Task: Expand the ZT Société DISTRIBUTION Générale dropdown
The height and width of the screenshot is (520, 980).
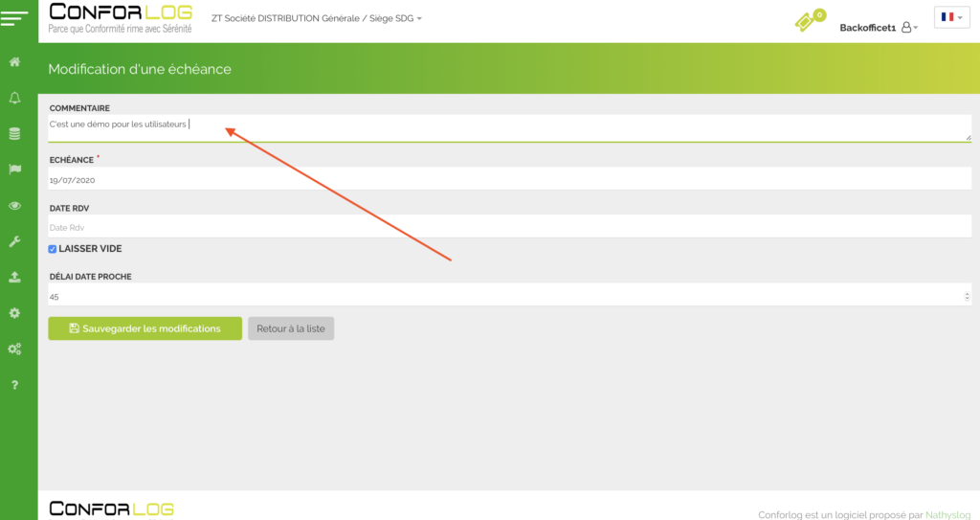Action: 316,18
